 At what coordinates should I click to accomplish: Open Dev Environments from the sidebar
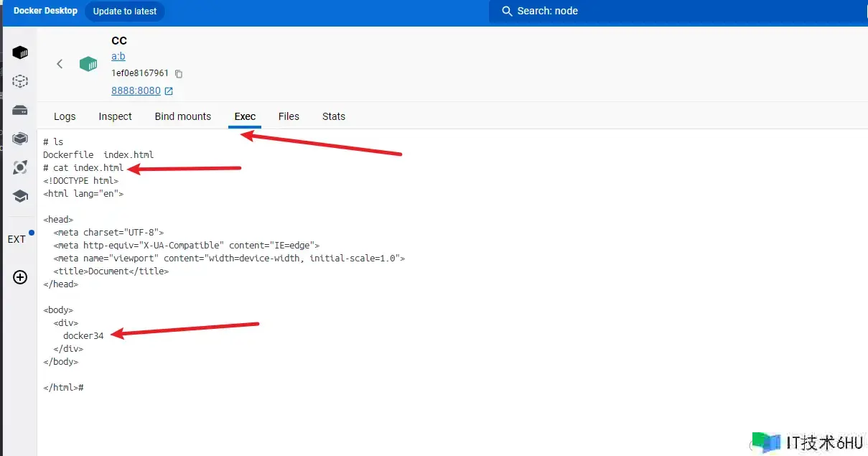point(20,139)
